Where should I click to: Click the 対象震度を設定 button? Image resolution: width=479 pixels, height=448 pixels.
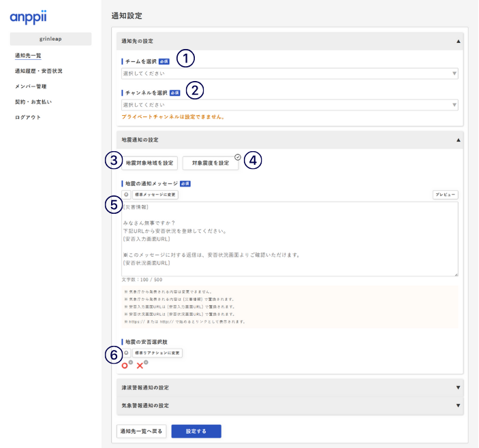(x=211, y=163)
